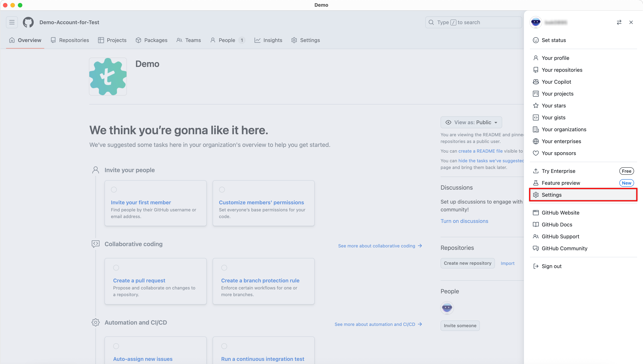Click the Collaborative coding code icon
643x364 pixels.
[96, 244]
